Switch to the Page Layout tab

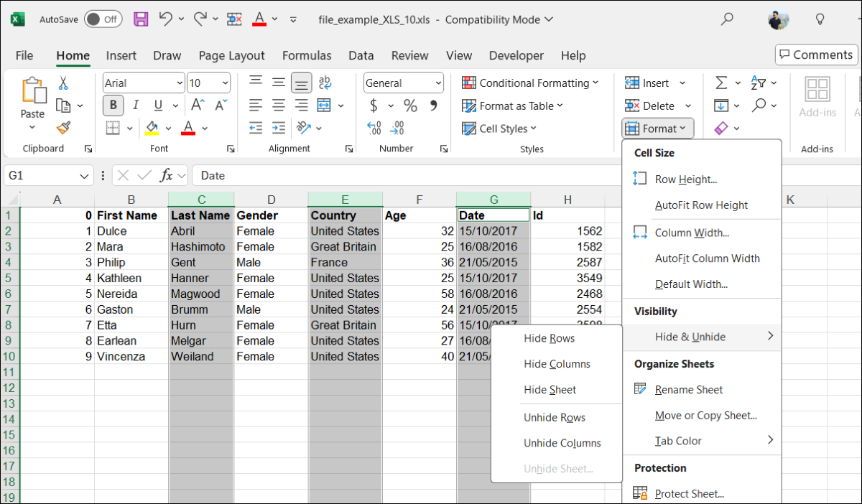coord(232,55)
